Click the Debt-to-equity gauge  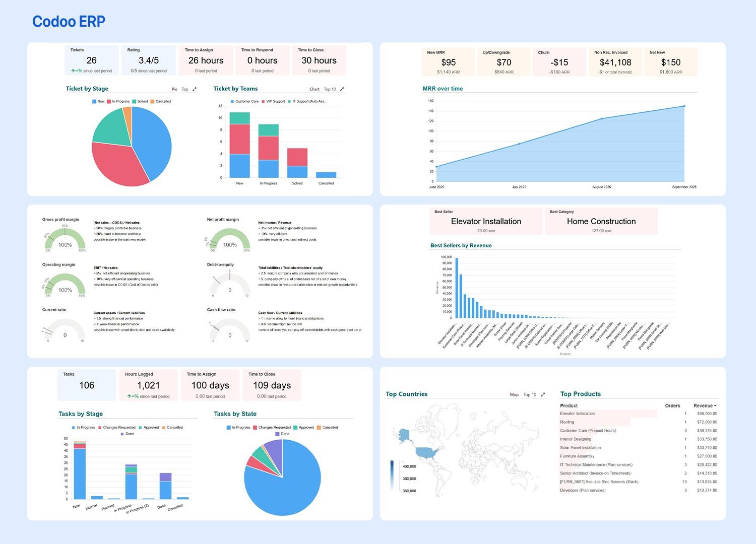(x=230, y=285)
